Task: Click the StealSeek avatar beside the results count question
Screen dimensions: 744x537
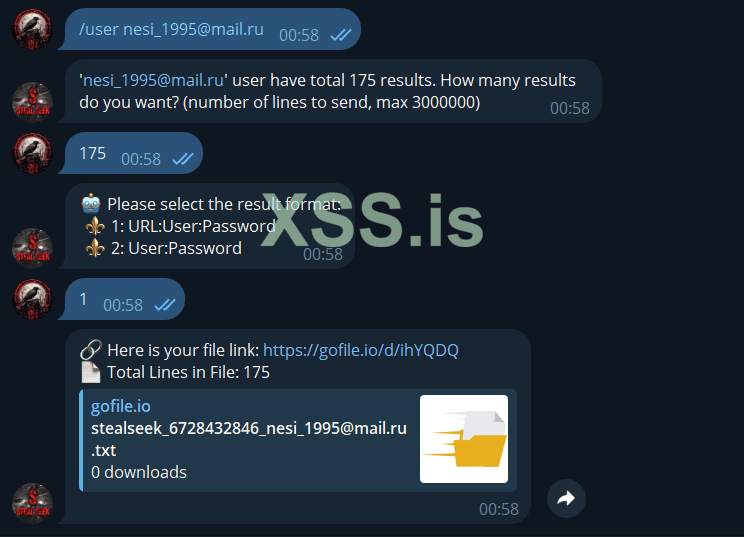Action: point(31,102)
